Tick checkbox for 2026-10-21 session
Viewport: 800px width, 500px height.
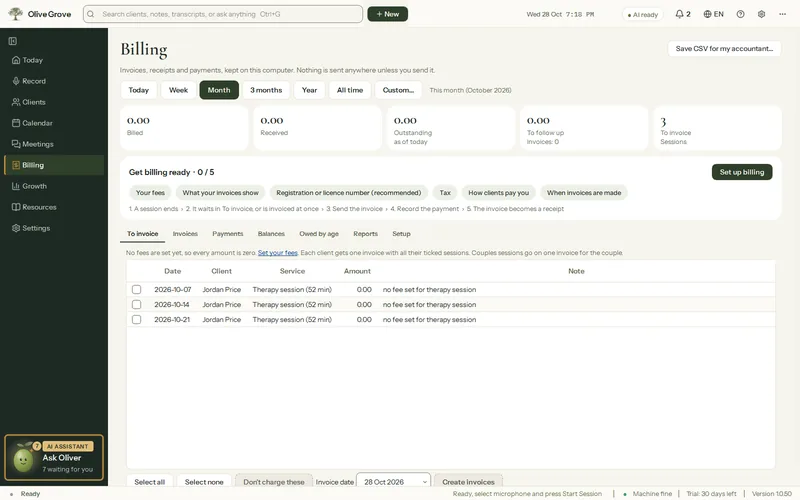tap(136, 319)
